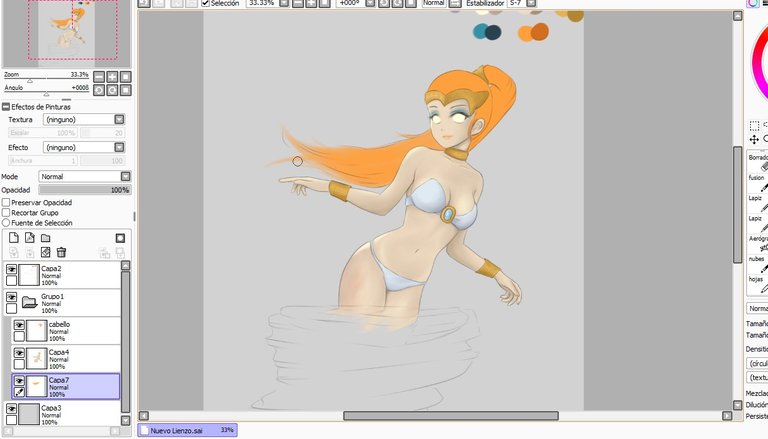Pick the teal swatch on the canvas palette

point(480,31)
